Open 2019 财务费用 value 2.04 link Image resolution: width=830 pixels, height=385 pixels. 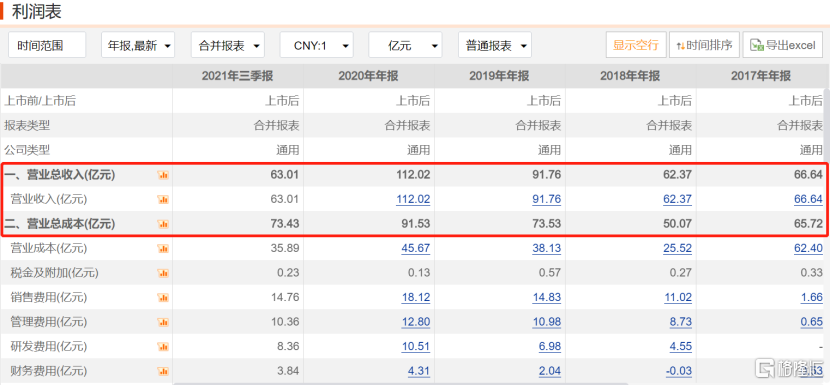pyautogui.click(x=550, y=371)
